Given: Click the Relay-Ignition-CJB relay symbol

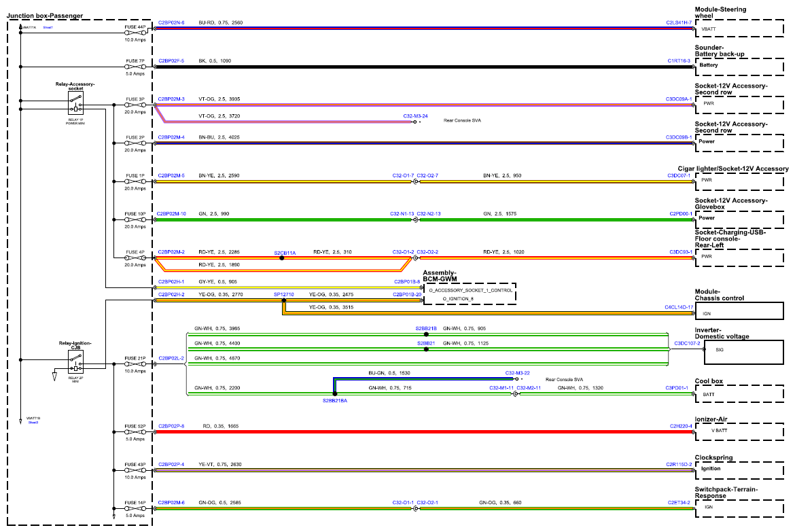Looking at the screenshot, I should click(x=75, y=363).
